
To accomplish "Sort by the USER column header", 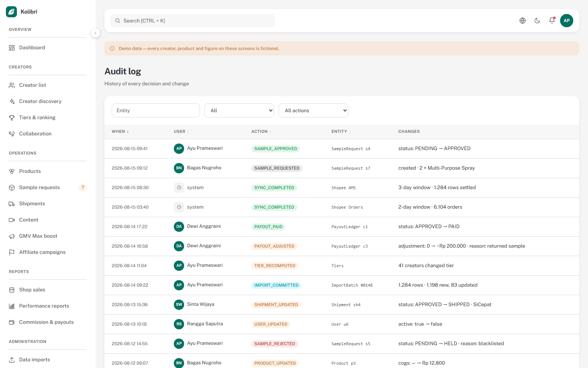I will pyautogui.click(x=182, y=131).
